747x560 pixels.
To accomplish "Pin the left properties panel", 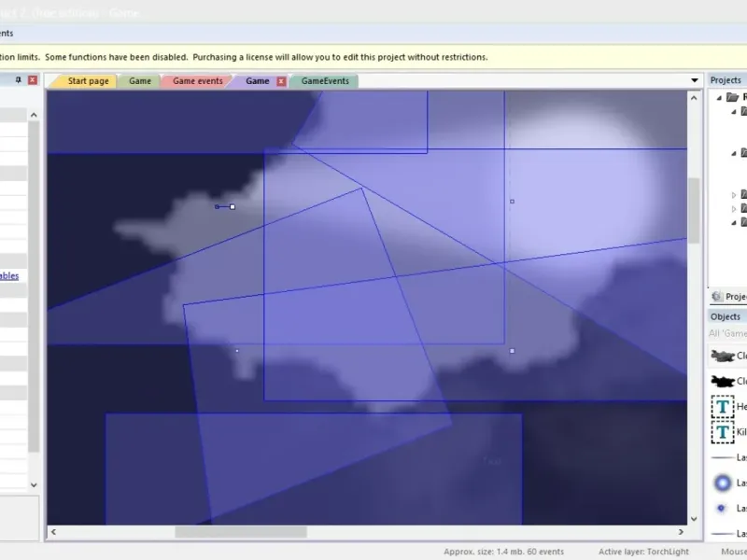I will 19,80.
